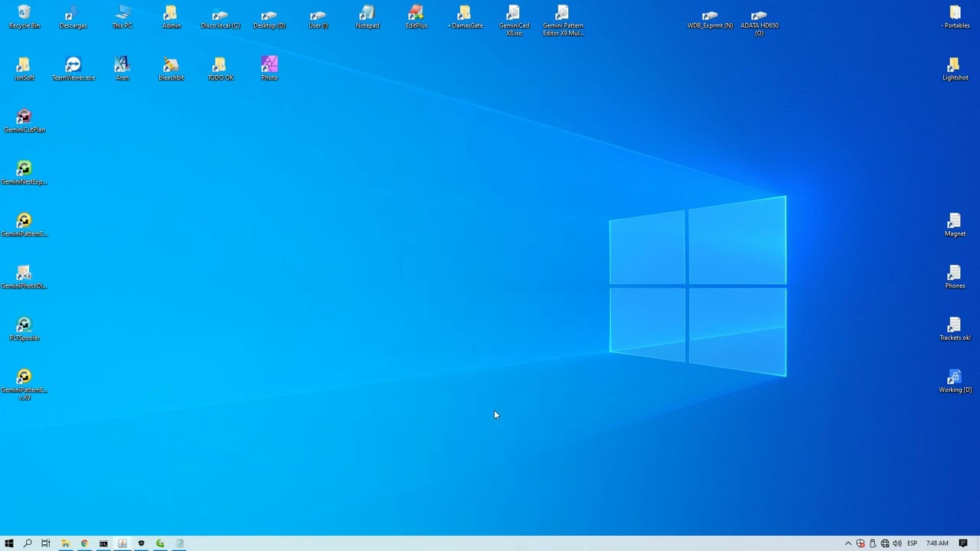Open the Action Center notifications
Screen dimensions: 980x551
click(963, 543)
